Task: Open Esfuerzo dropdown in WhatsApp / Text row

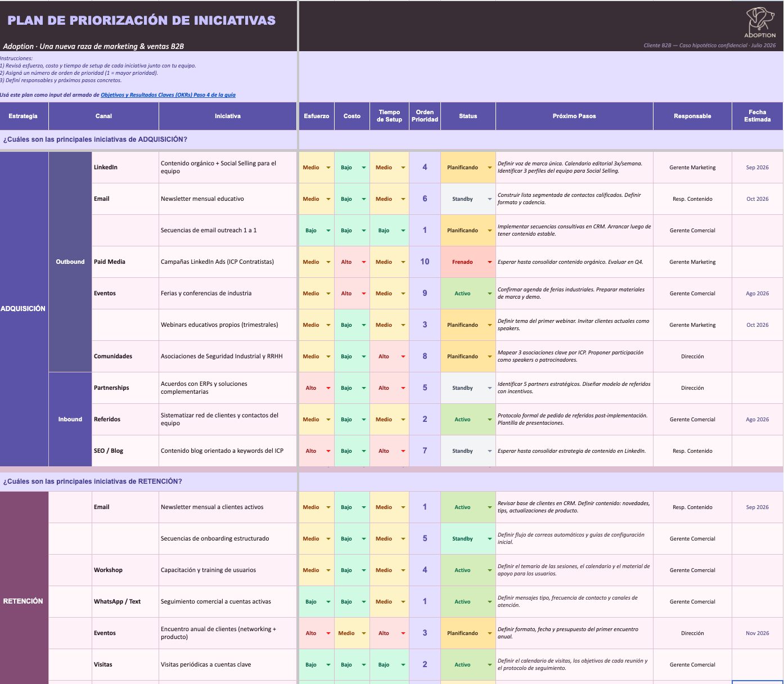Action: [328, 602]
